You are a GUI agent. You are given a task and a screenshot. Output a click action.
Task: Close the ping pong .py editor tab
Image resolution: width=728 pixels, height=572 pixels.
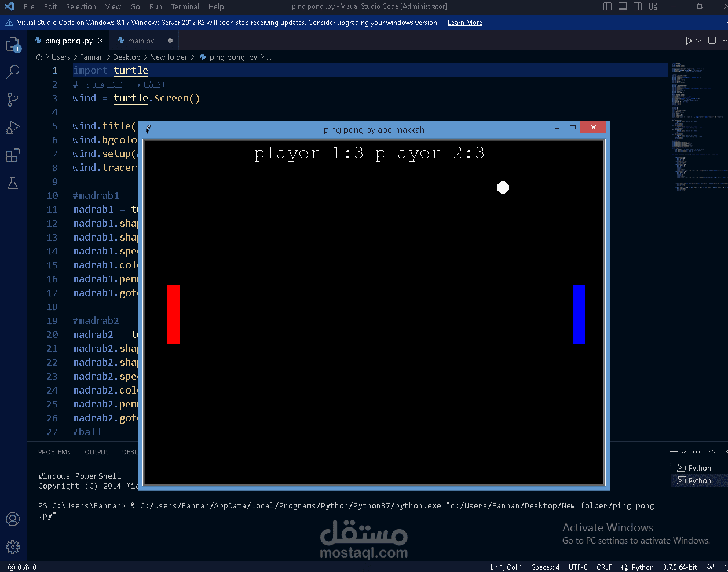coord(101,41)
